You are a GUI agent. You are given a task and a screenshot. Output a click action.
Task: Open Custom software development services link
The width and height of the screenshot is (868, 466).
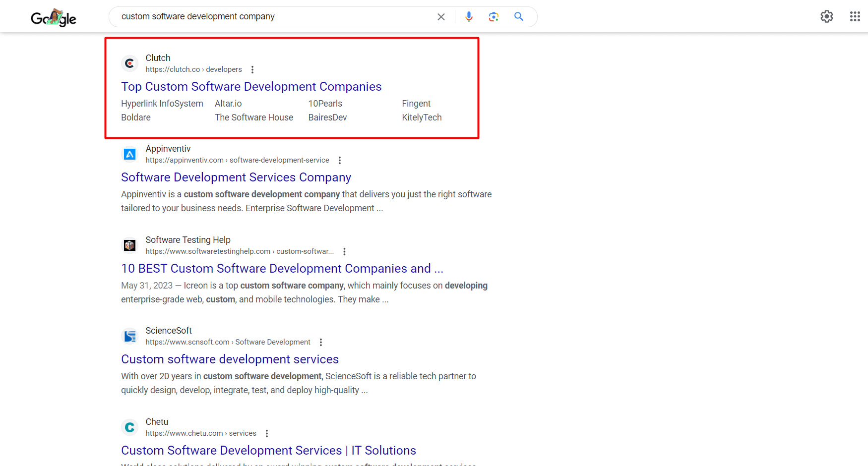230,359
